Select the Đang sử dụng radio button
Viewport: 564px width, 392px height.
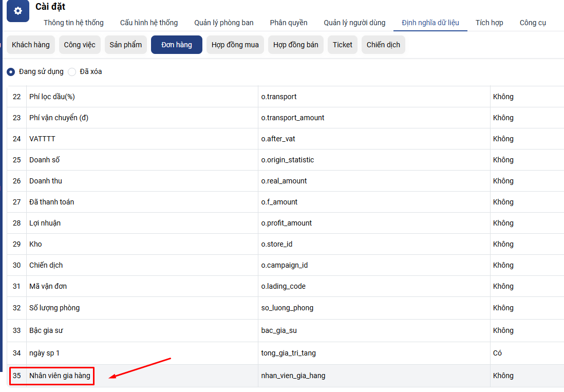click(11, 72)
